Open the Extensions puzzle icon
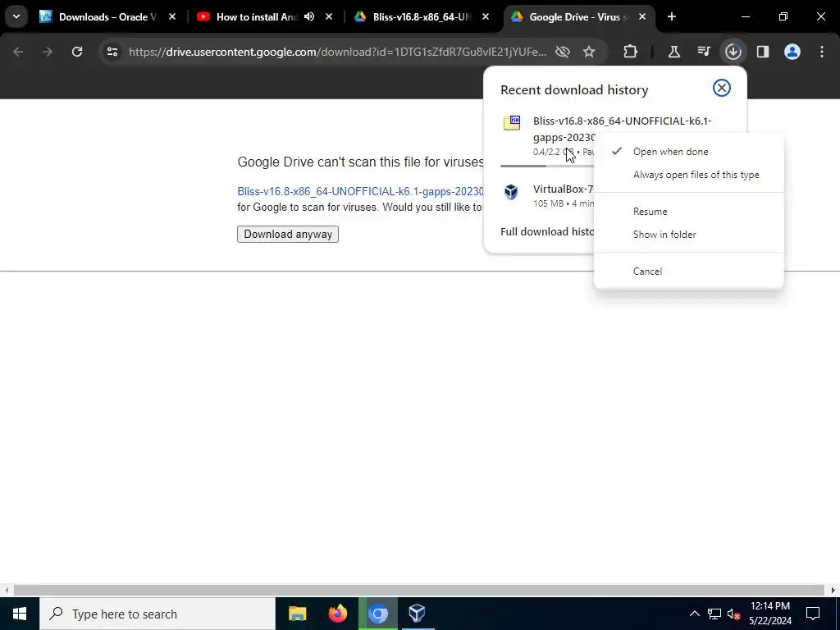 click(631, 52)
